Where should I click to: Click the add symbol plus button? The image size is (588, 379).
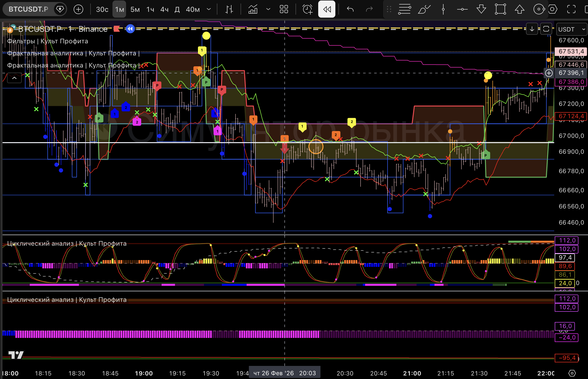point(78,9)
